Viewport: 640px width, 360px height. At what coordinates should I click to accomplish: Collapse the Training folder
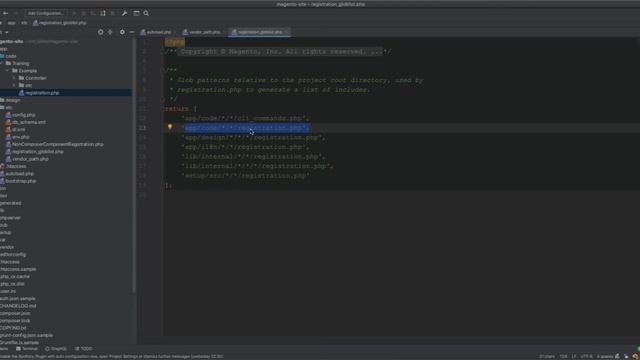click(x=2, y=63)
